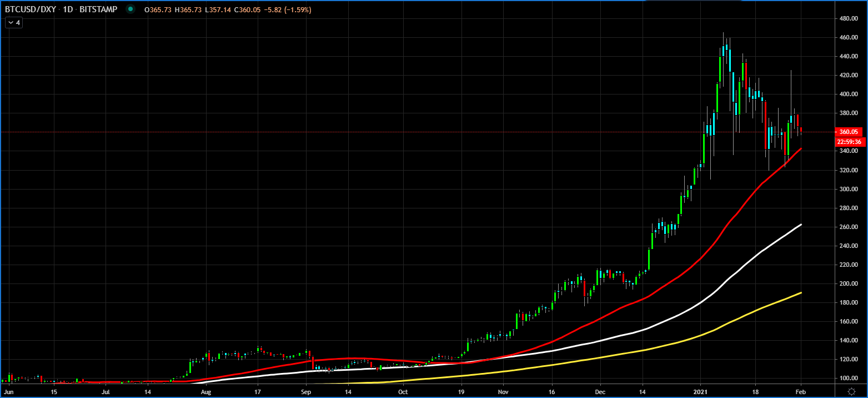The height and width of the screenshot is (398, 868).
Task: Click the 460.00 price axis label
Action: (850, 37)
